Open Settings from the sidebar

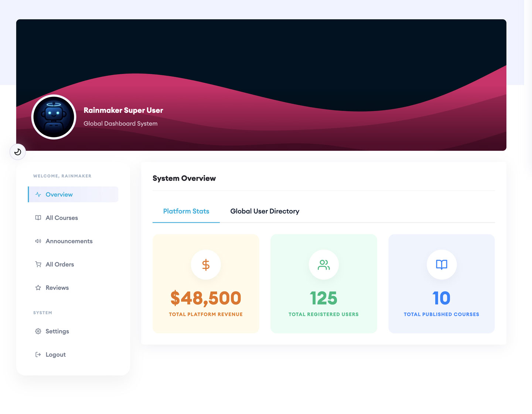pyautogui.click(x=57, y=331)
